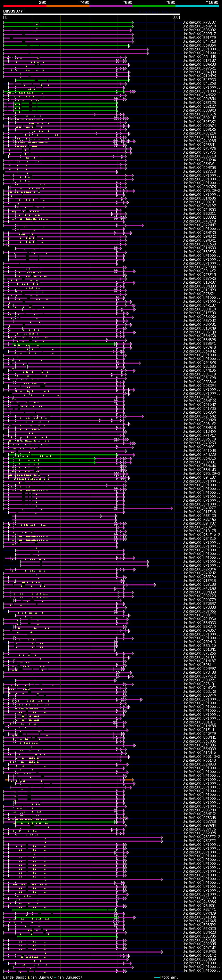Click the white query sequence ruler bar

tap(92, 15)
